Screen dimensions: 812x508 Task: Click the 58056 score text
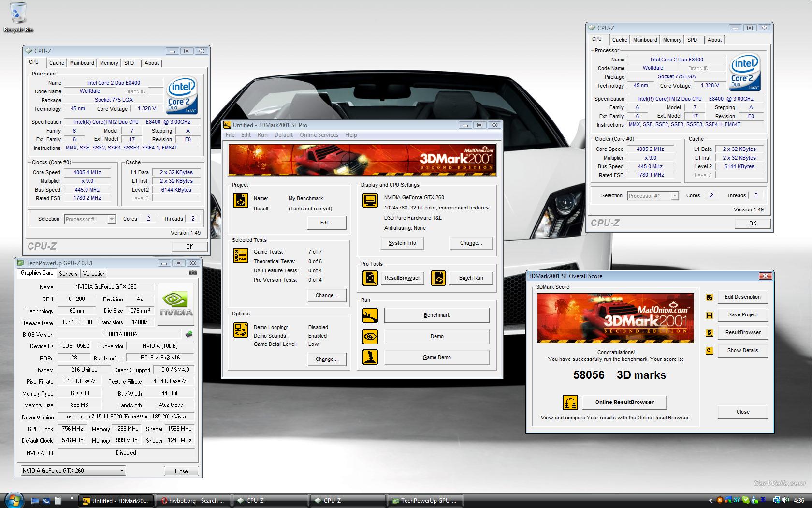click(x=589, y=375)
